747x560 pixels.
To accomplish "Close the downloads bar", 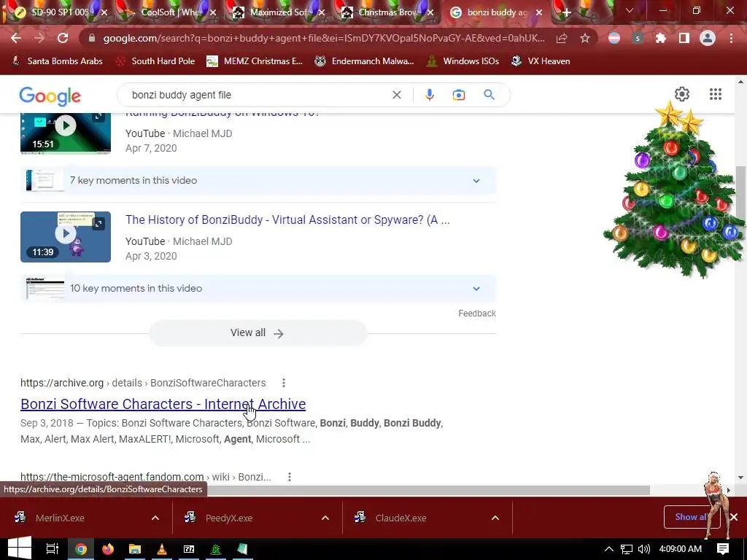I will (x=734, y=517).
